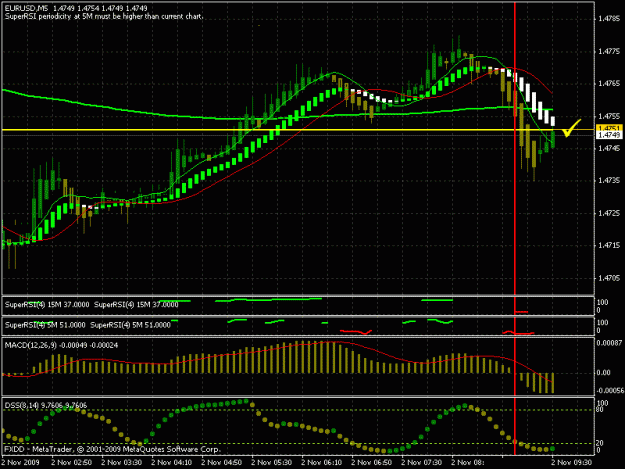This screenshot has height=469, width=625.
Task: Click the 2 Nov 06:10 time label
Action: pyautogui.click(x=322, y=463)
